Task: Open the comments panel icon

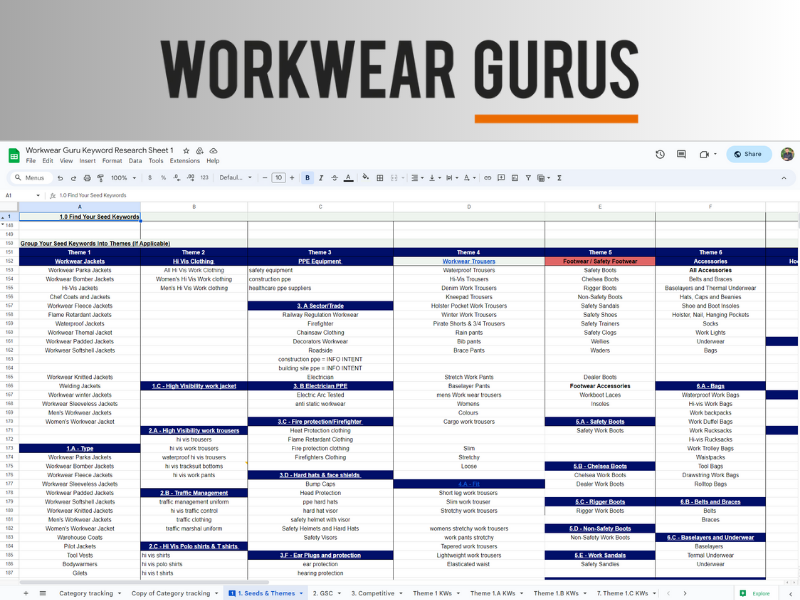Action: [x=682, y=154]
